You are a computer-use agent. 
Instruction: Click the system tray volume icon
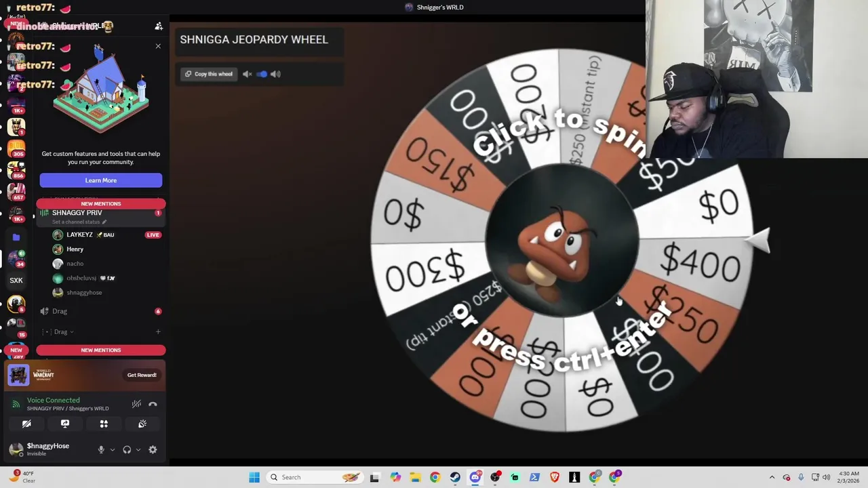click(827, 477)
